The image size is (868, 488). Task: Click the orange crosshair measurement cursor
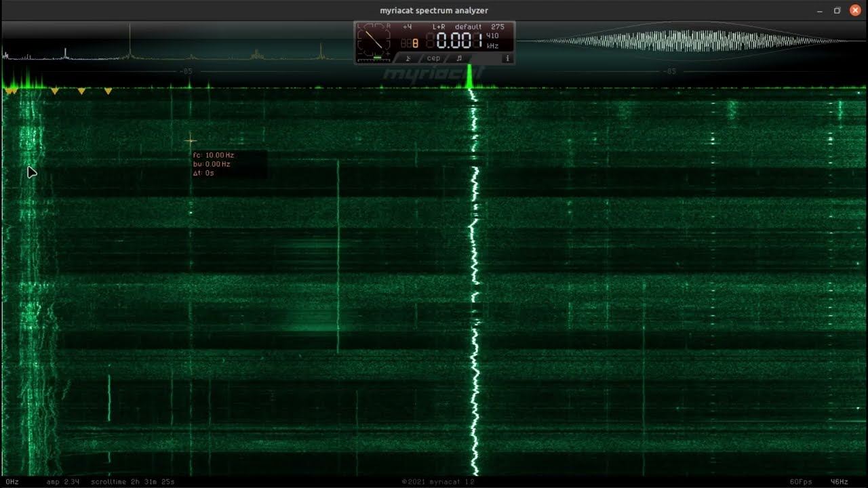point(191,141)
